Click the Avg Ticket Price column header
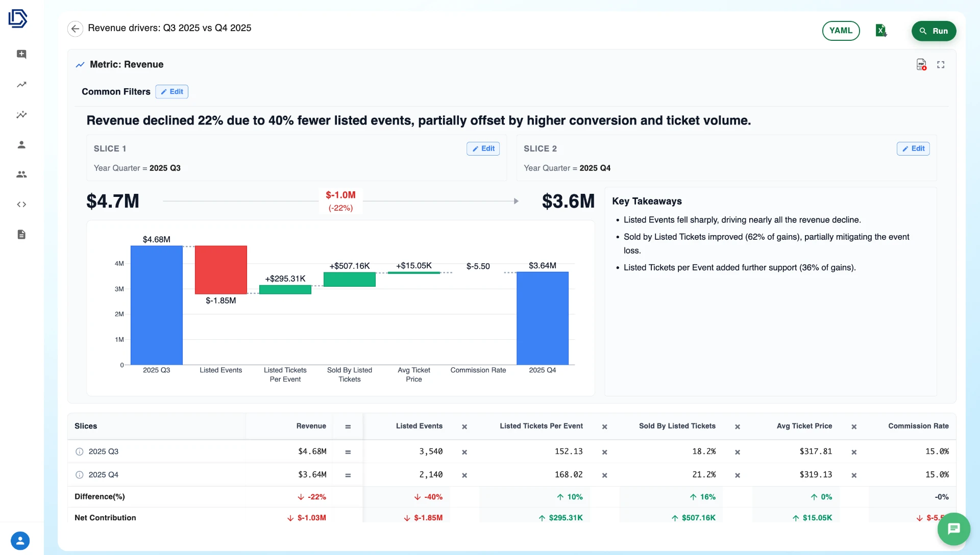 pos(804,426)
